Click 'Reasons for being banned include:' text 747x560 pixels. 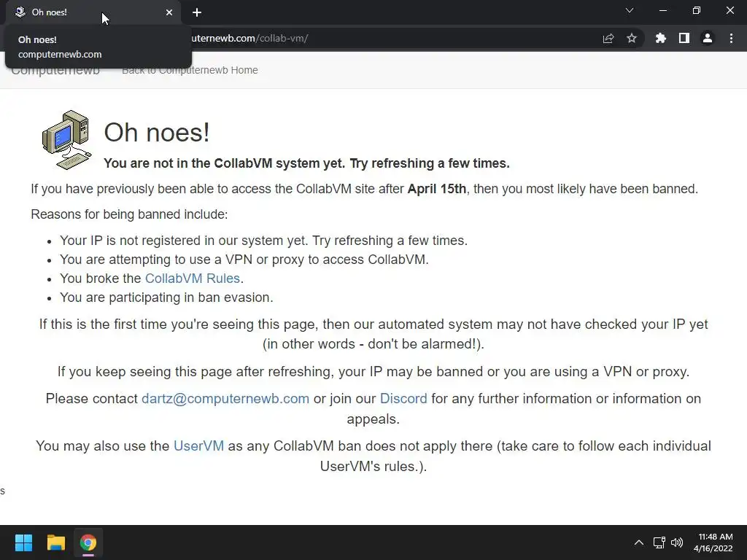click(x=129, y=214)
